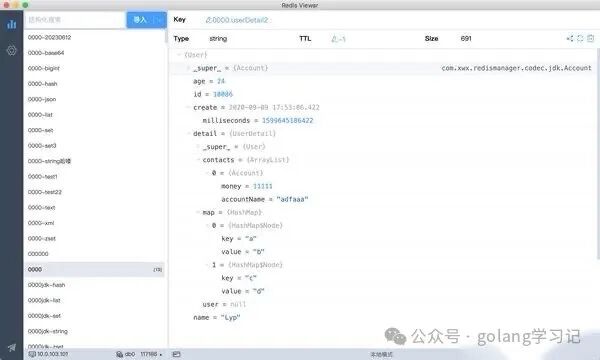Click the fullscreen expand icon in header
Screen dimensions: 600x360
[x=580, y=38]
